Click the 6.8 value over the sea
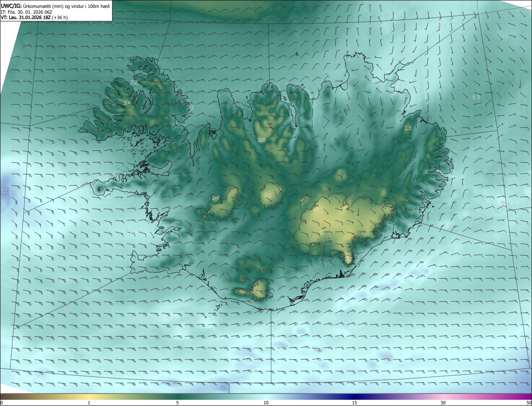Viewport: 532px width, 406px height. pyautogui.click(x=476, y=97)
